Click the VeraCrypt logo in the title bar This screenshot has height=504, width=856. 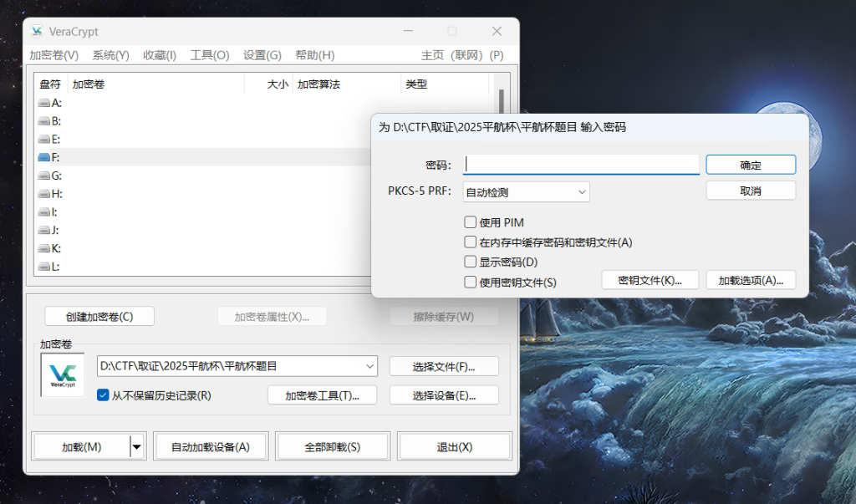pyautogui.click(x=37, y=32)
